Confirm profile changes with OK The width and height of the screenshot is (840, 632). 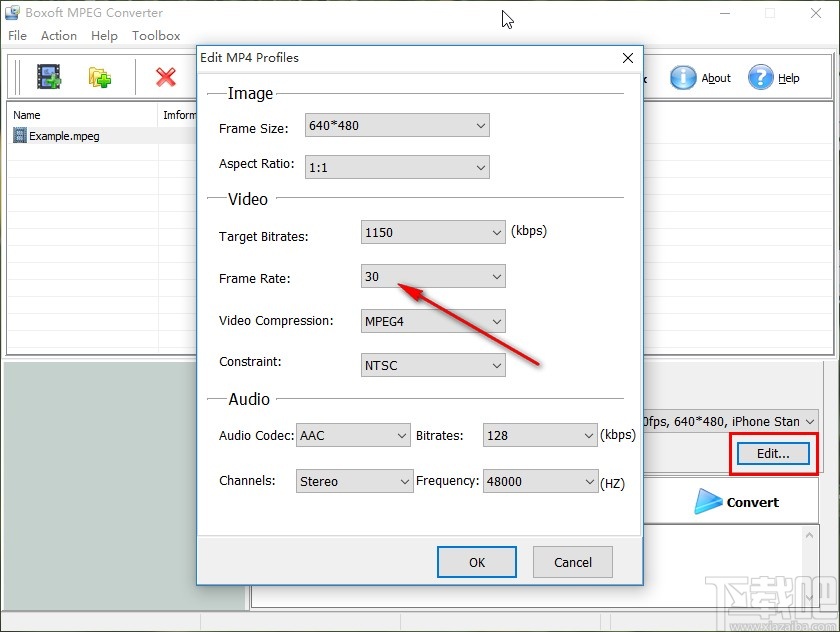tap(476, 562)
